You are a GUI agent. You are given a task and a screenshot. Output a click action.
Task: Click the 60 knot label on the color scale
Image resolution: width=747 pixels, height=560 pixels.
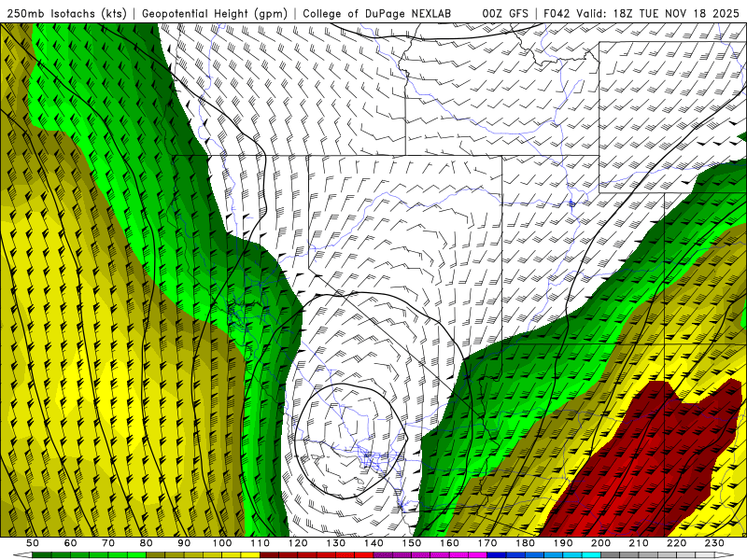click(x=71, y=543)
